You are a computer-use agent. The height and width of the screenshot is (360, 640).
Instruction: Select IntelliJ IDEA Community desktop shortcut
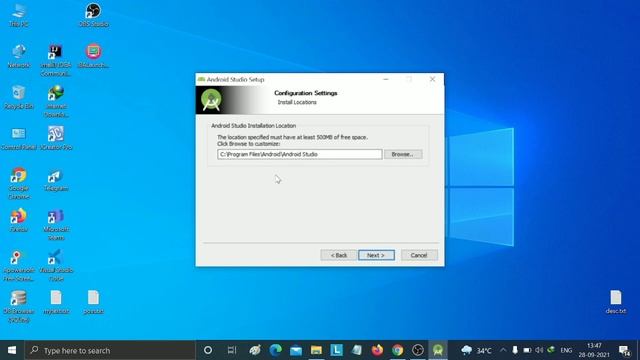(x=56, y=61)
